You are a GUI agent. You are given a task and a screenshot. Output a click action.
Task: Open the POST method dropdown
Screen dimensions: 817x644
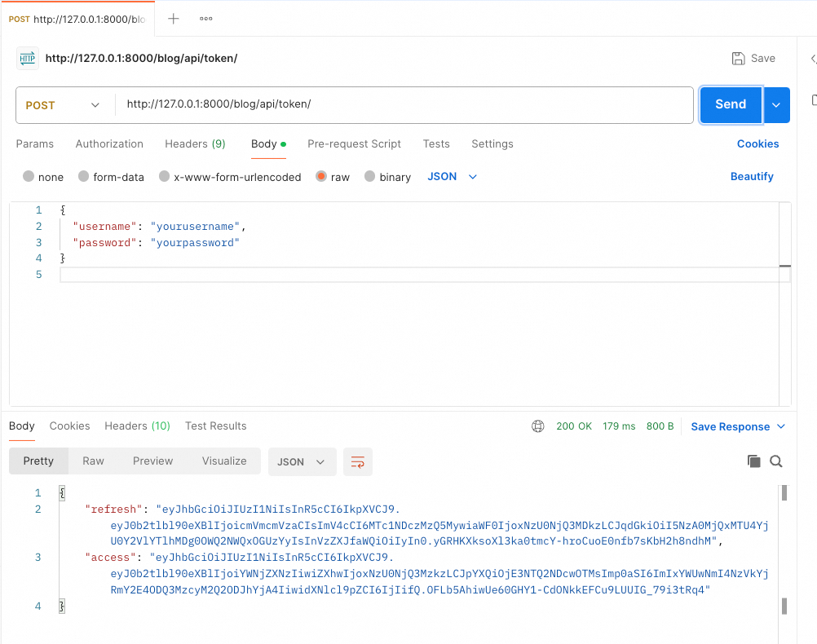tap(63, 105)
